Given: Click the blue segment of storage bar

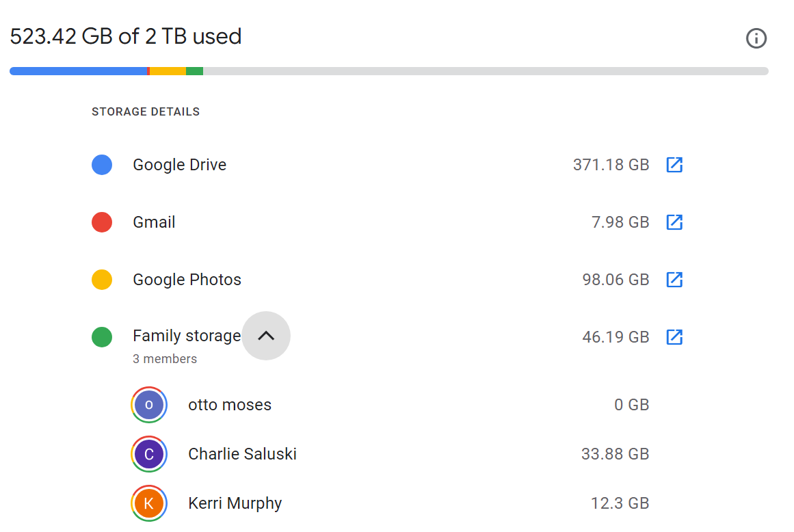Looking at the screenshot, I should click(79, 71).
